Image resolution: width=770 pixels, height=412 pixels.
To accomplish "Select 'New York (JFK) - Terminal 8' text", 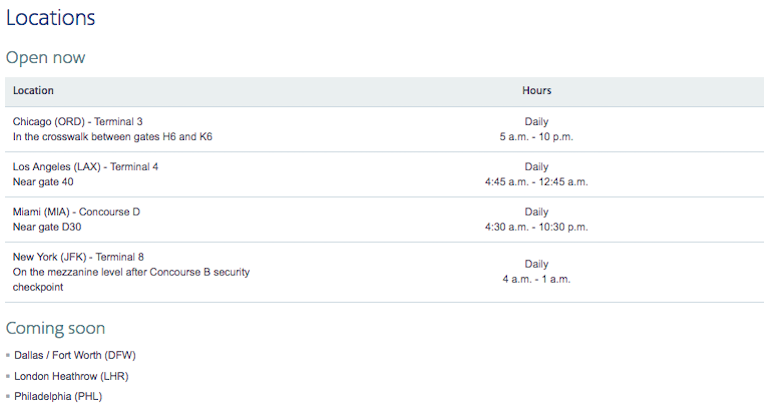I will pyautogui.click(x=79, y=257).
